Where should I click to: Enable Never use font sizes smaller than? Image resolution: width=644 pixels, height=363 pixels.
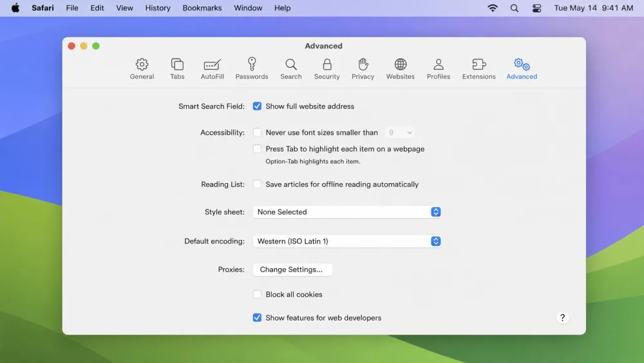coord(257,132)
